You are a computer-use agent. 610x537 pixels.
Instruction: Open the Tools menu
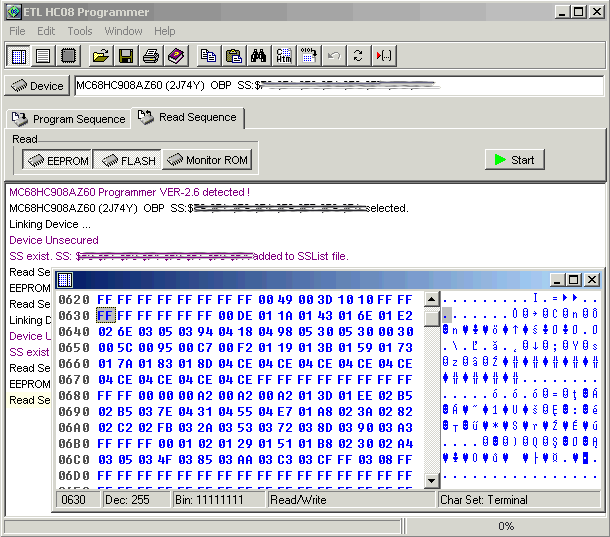pos(80,31)
